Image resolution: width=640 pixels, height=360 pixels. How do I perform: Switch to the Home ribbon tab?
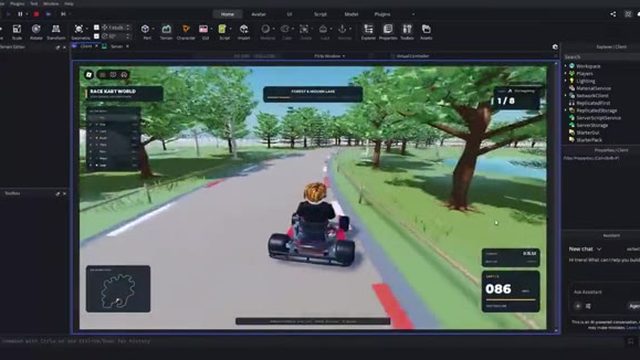(227, 14)
